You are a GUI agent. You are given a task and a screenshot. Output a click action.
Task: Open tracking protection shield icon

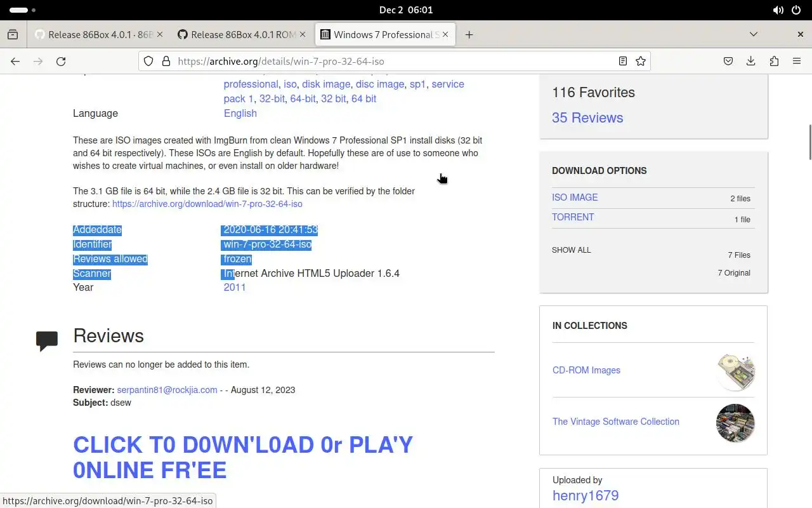[x=148, y=61]
